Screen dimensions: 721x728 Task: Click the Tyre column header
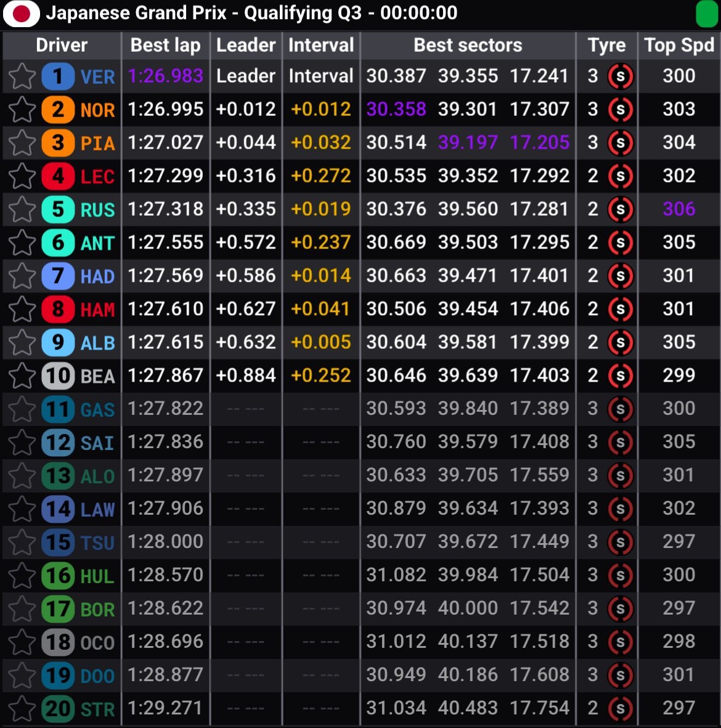tap(606, 45)
